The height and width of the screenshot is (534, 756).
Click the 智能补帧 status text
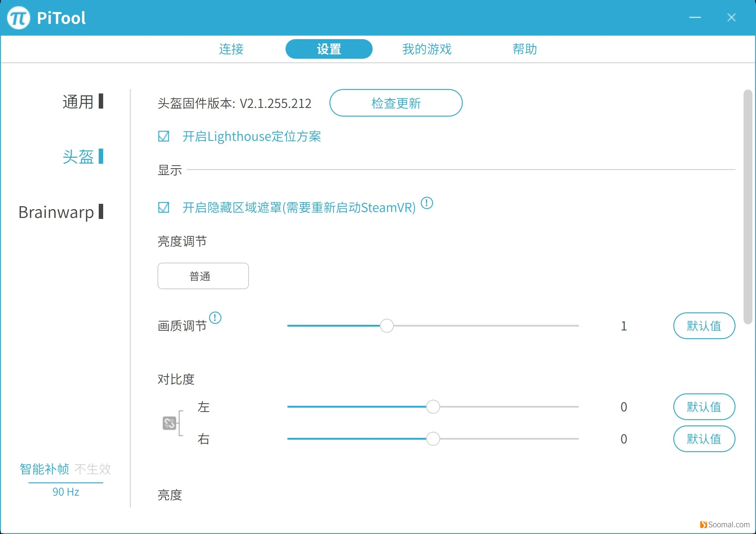pos(44,469)
